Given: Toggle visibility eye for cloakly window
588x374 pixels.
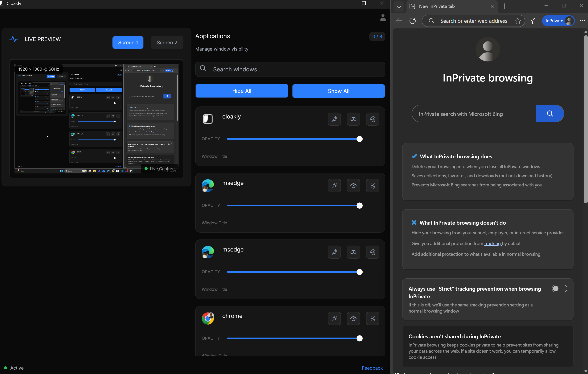Looking at the screenshot, I should tap(353, 119).
